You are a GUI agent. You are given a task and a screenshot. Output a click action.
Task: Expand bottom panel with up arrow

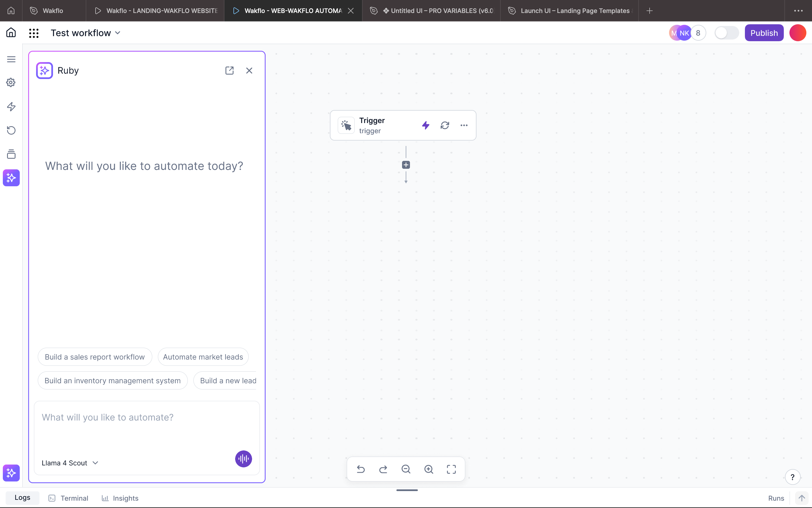802,498
